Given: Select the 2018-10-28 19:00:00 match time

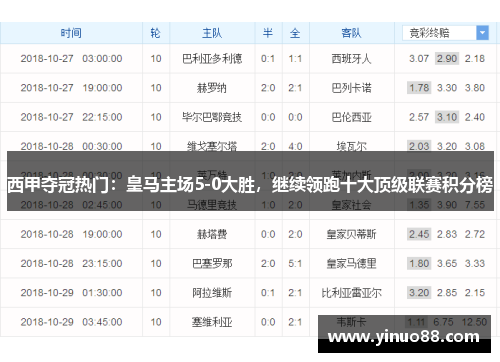Looking at the screenshot, I should coord(71,234).
